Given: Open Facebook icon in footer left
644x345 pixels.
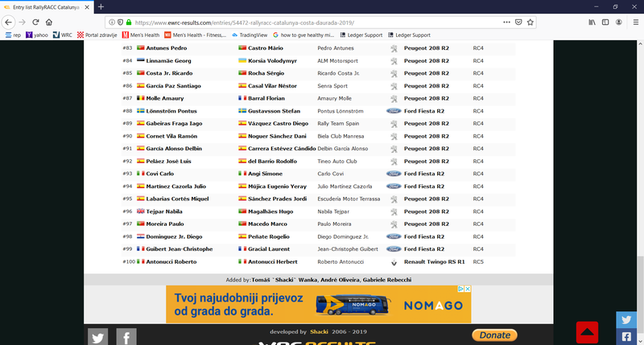Looking at the screenshot, I should pyautogui.click(x=126, y=337).
